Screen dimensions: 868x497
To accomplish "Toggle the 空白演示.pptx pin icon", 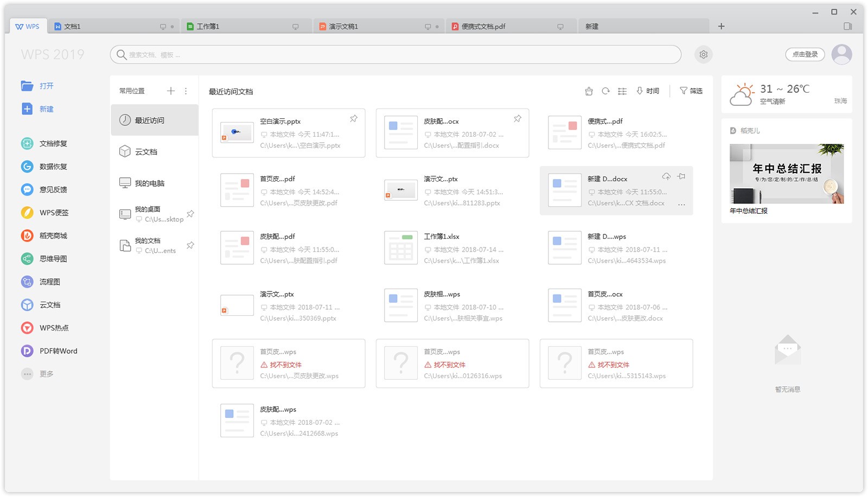I will coord(354,118).
